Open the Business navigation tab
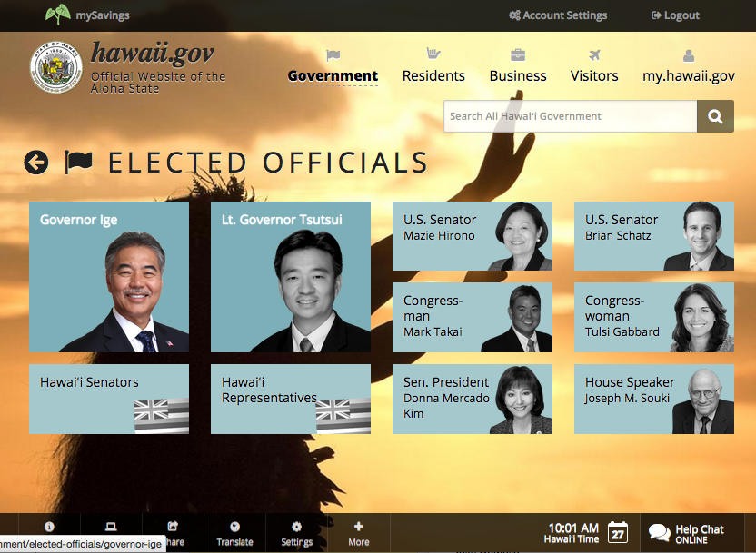 point(518,75)
